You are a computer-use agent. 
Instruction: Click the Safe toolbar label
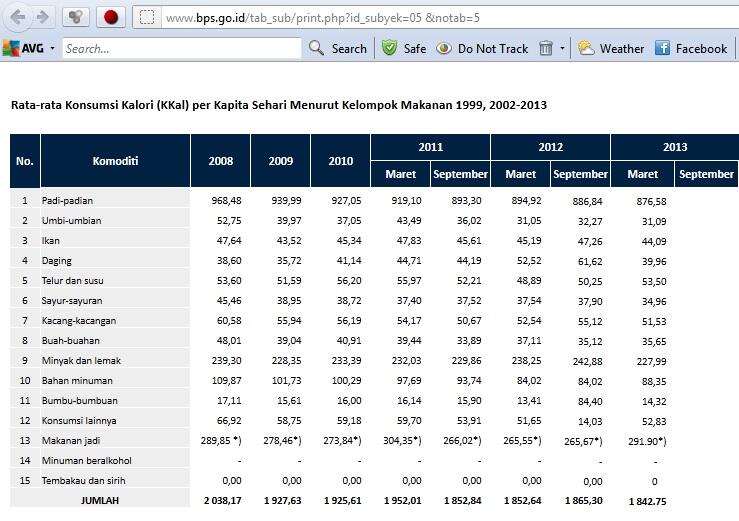[x=415, y=49]
